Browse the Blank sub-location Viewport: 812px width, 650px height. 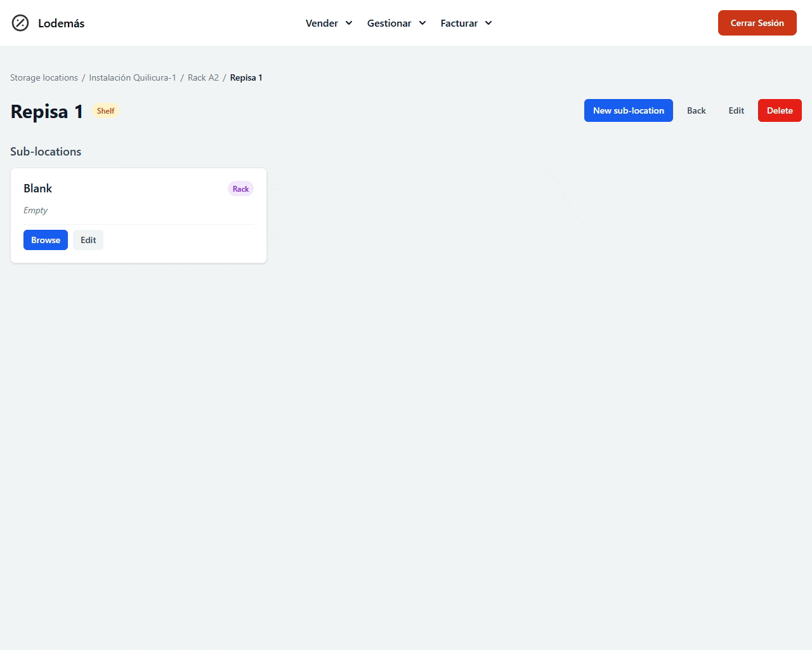pos(46,240)
